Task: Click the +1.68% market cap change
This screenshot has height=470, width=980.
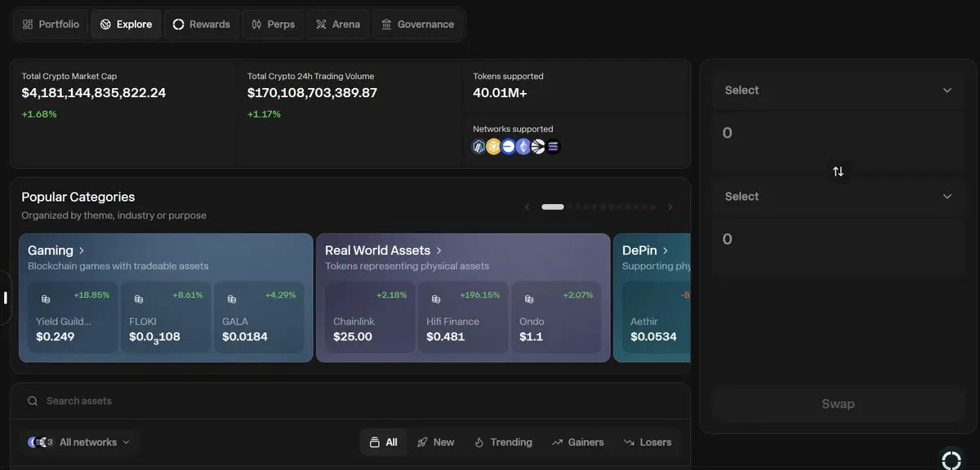Action: (39, 114)
